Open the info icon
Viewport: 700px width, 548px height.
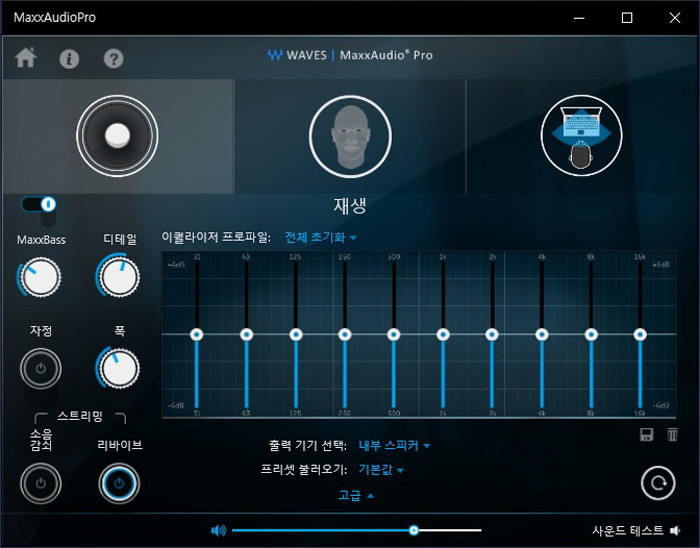[69, 58]
